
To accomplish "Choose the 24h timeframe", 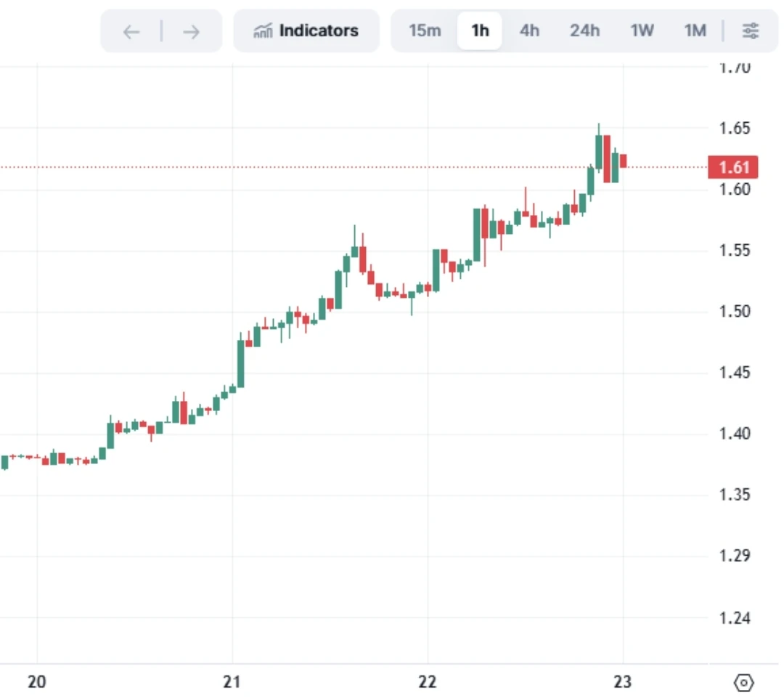I will [584, 31].
